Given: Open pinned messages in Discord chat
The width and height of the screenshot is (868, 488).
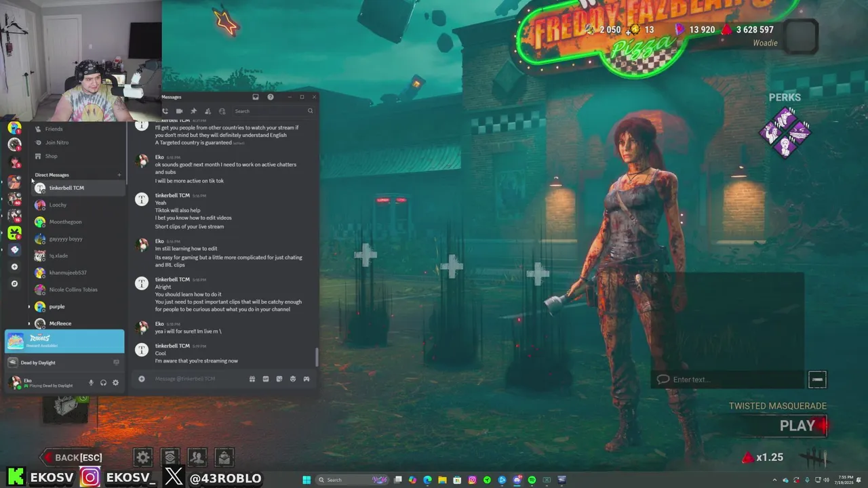Looking at the screenshot, I should click(193, 111).
